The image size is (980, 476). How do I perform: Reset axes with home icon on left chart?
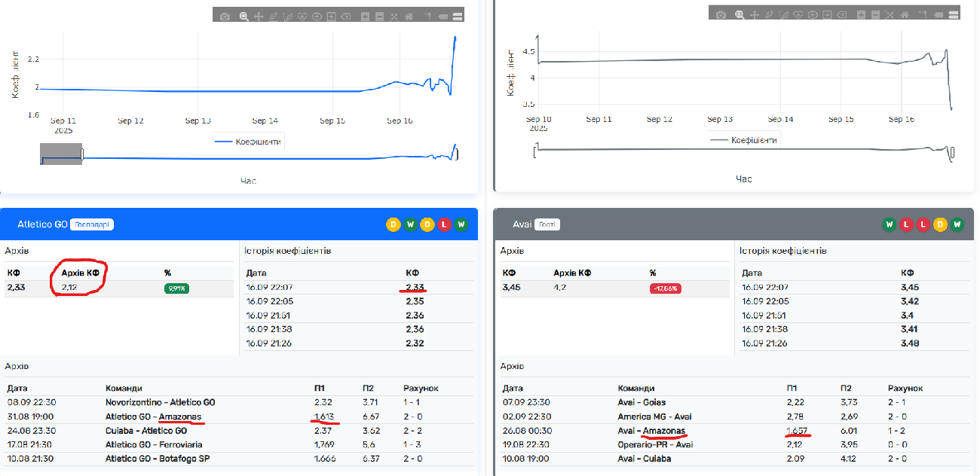[409, 16]
